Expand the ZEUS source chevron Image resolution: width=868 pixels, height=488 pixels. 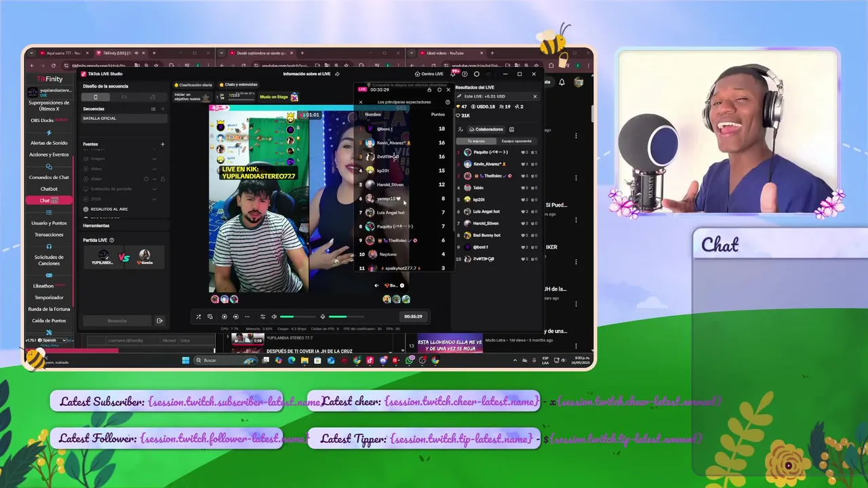click(x=155, y=199)
